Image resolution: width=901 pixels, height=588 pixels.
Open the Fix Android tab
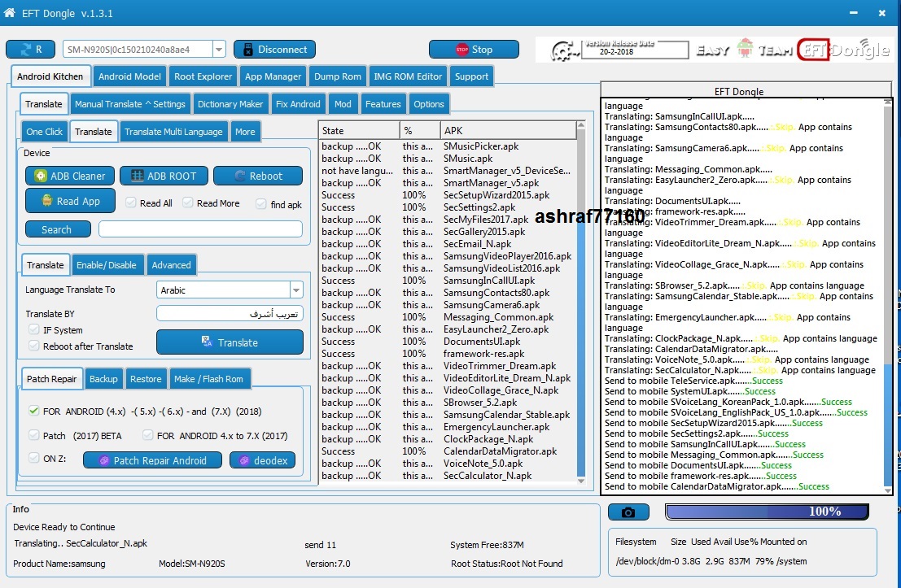pos(298,104)
